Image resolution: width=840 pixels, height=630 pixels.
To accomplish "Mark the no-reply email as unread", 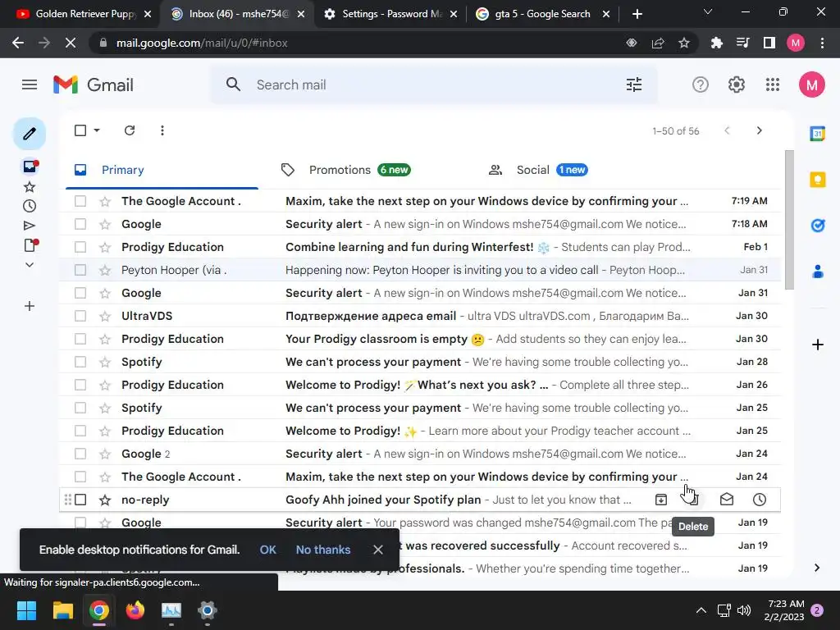I will point(727,500).
